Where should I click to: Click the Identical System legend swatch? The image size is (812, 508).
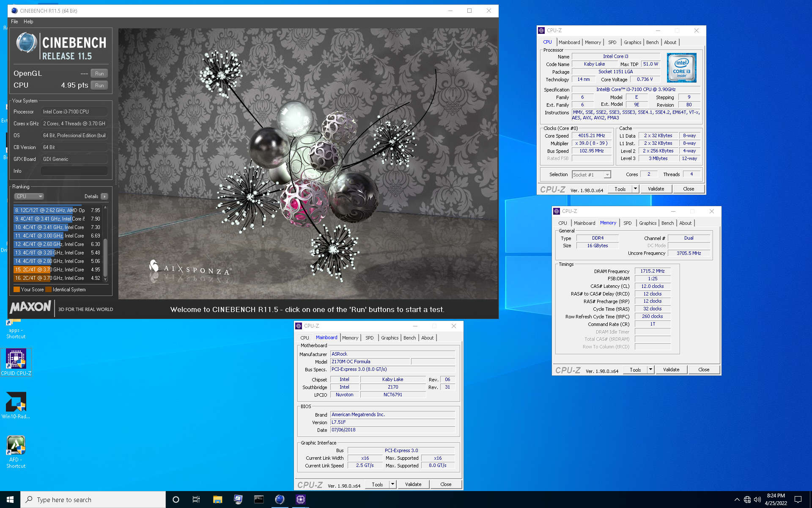click(x=48, y=290)
